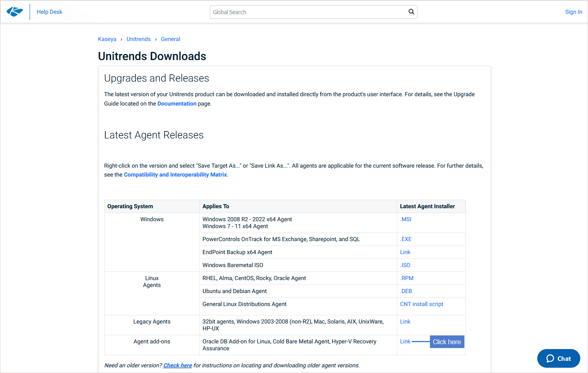Click EndPoint Backup x64 Agent text
Image resolution: width=588 pixels, height=373 pixels.
(237, 252)
